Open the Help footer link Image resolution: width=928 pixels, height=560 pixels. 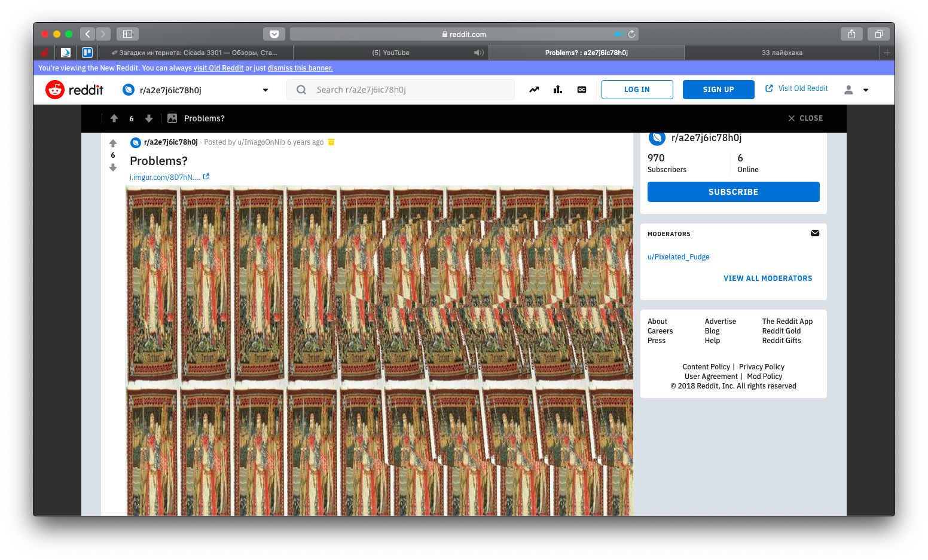tap(712, 341)
